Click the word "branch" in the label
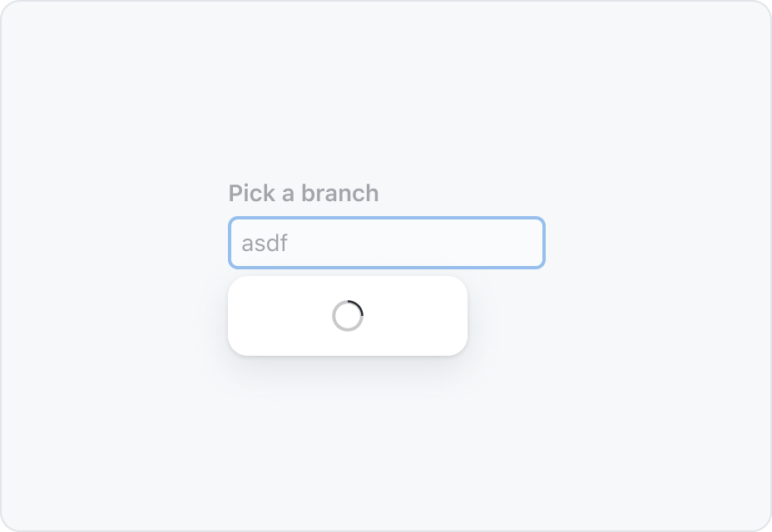Viewport: 772px width, 532px height. pyautogui.click(x=339, y=193)
